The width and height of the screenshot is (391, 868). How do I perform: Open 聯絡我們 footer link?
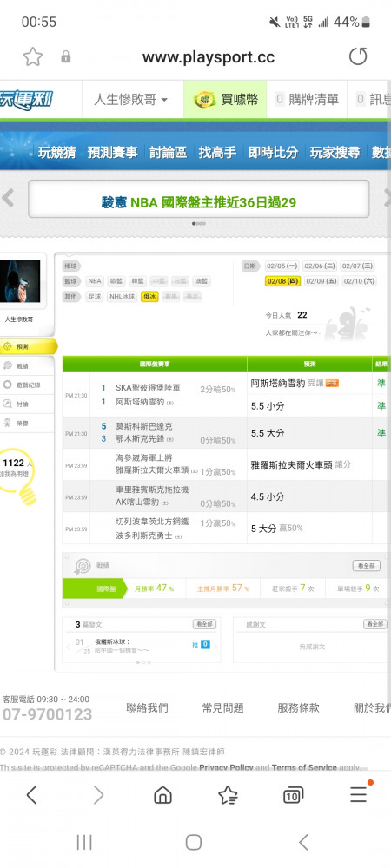click(x=147, y=707)
